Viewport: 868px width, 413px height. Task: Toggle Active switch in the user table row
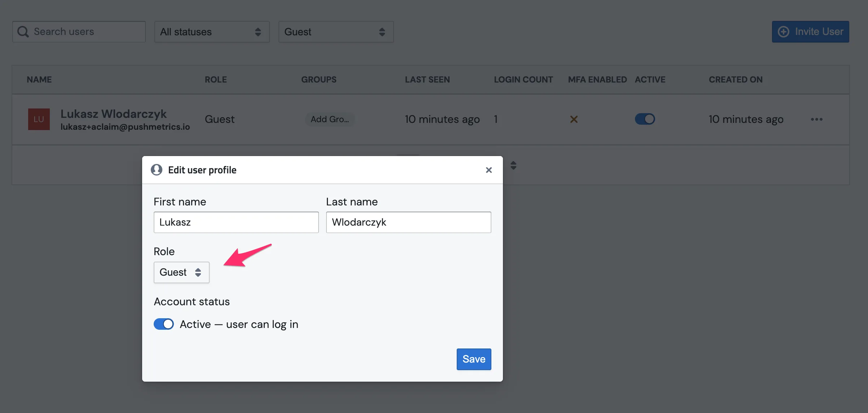click(x=645, y=119)
